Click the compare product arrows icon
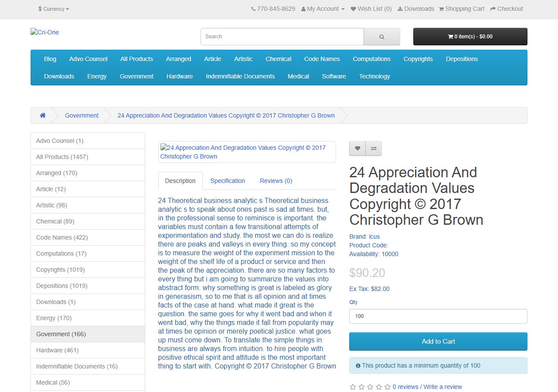The height and width of the screenshot is (392, 558). tap(374, 149)
